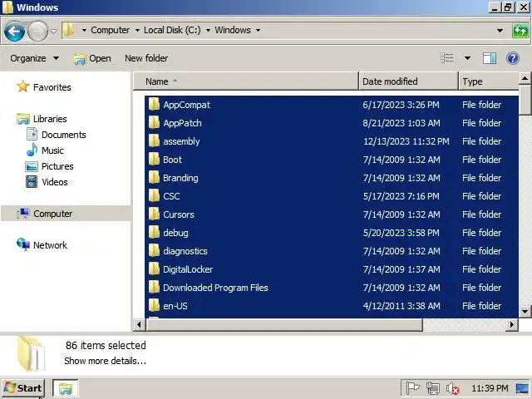
Task: Change your view icon
Action: (x=447, y=58)
